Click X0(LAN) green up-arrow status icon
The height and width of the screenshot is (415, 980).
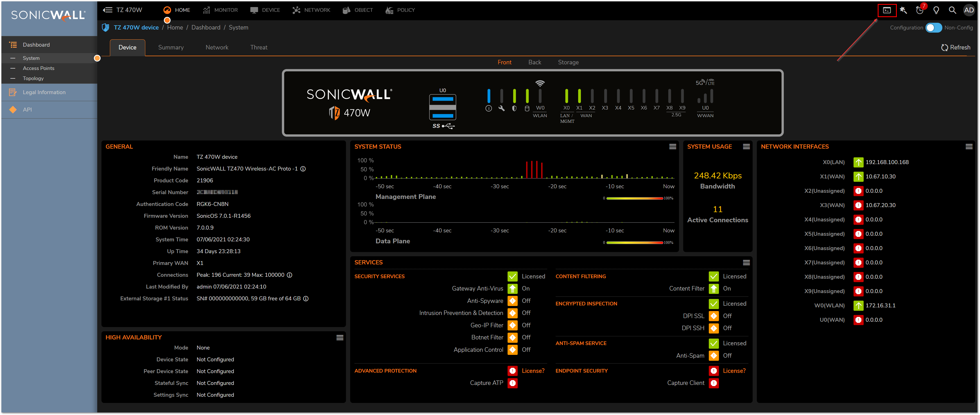[858, 162]
